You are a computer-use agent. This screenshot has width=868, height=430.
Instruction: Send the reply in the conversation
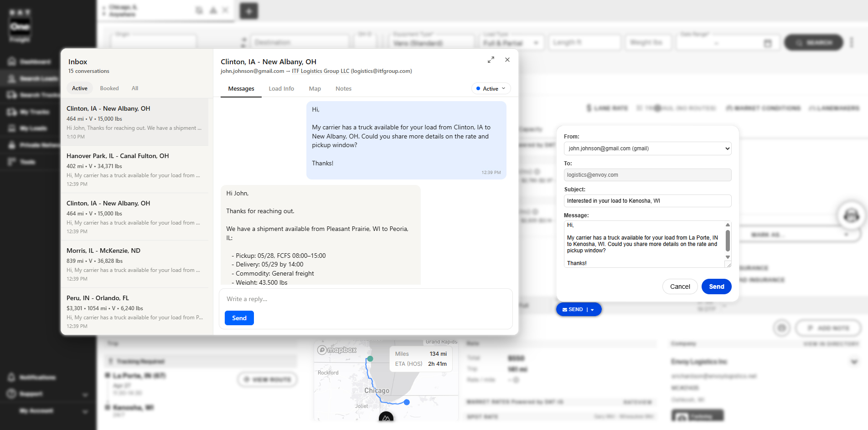pyautogui.click(x=239, y=318)
